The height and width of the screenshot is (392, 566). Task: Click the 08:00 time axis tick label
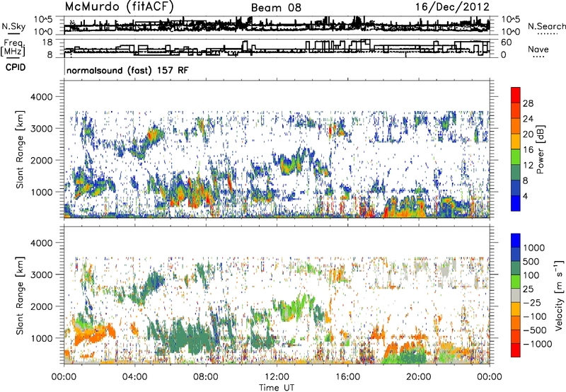coord(206,377)
